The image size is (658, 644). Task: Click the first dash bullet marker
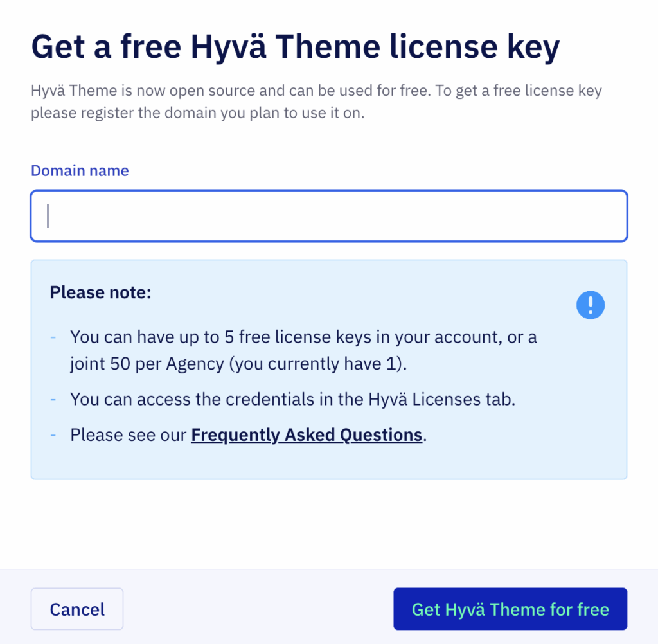click(53, 337)
